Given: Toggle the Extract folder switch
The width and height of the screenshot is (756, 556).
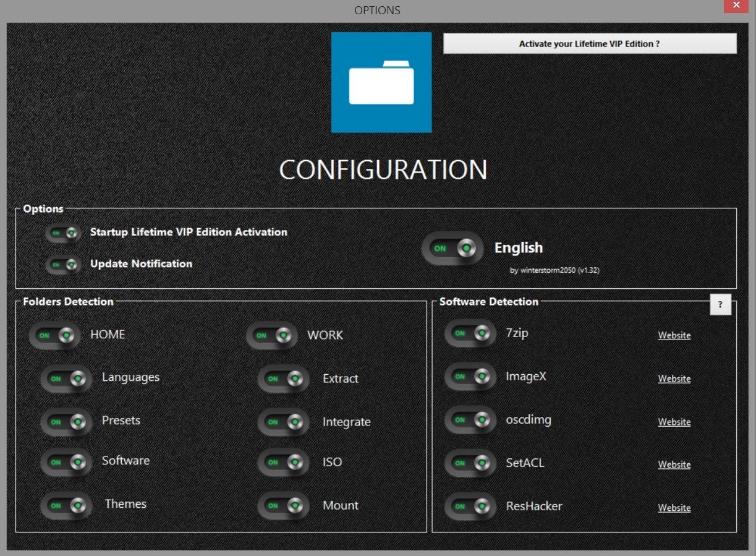Looking at the screenshot, I should tap(284, 379).
